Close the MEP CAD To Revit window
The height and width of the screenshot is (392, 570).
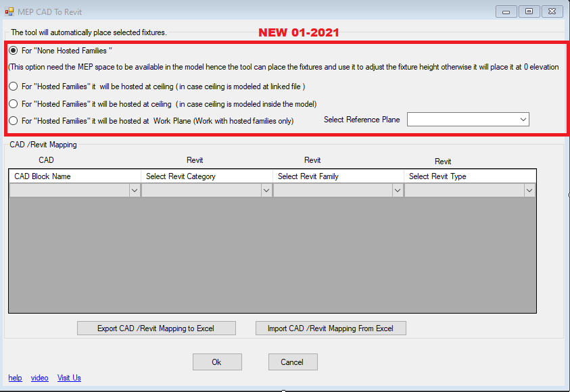[x=552, y=11]
